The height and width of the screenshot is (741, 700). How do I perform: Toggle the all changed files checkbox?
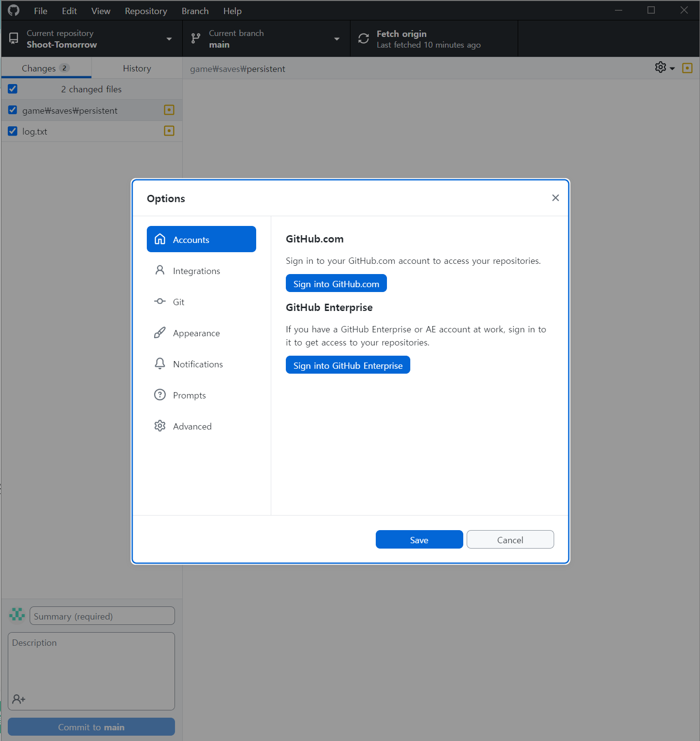(13, 89)
